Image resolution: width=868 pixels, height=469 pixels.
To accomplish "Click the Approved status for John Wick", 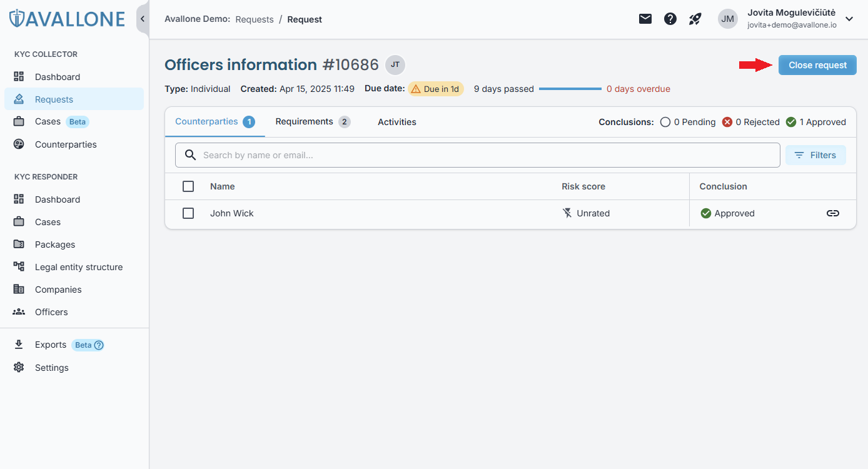I will coord(728,213).
